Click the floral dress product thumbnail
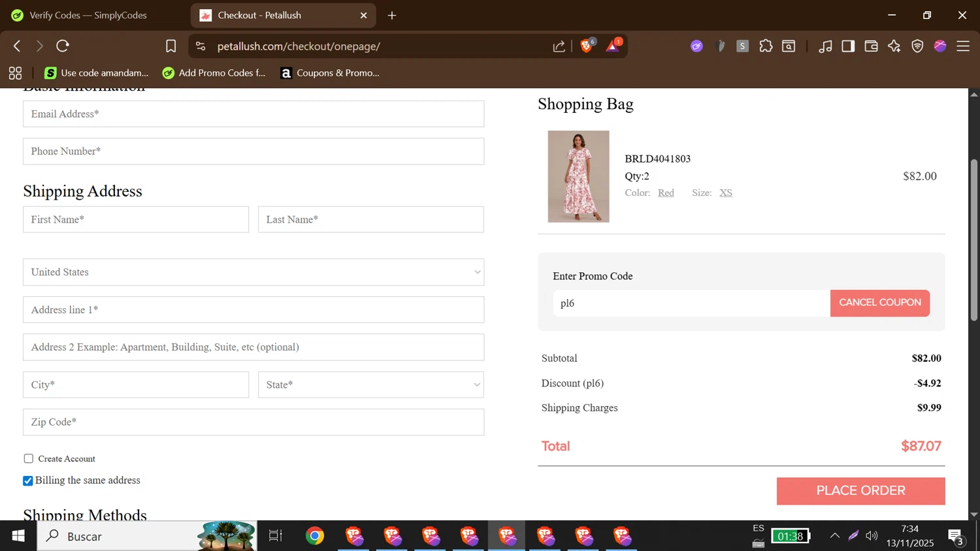Image resolution: width=980 pixels, height=551 pixels. tap(578, 176)
